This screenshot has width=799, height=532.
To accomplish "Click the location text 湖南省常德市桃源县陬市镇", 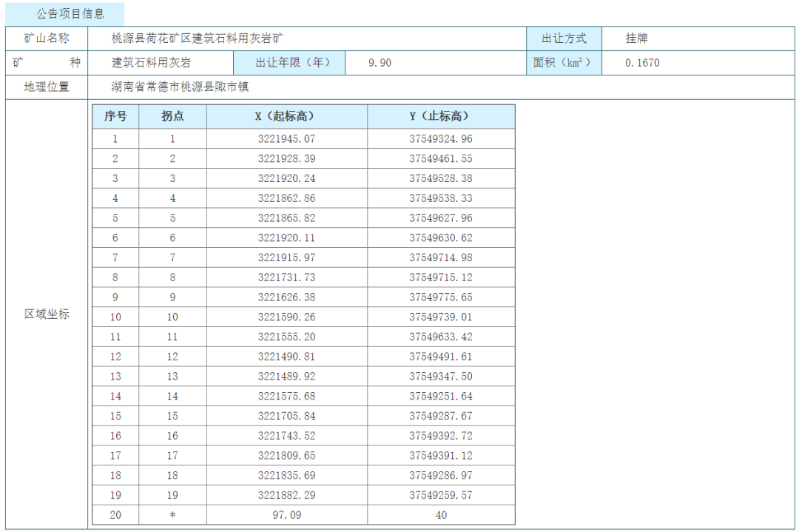I will click(x=180, y=87).
